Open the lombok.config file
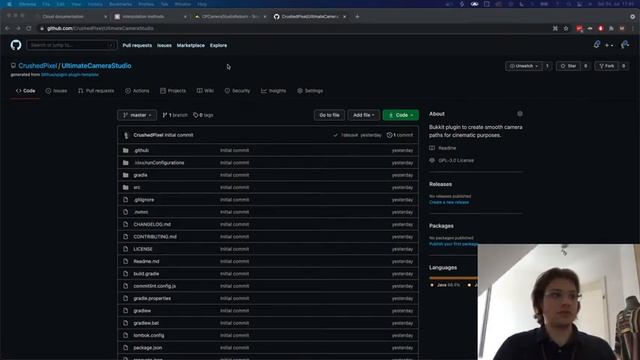Image resolution: width=640 pixels, height=360 pixels. pos(149,336)
